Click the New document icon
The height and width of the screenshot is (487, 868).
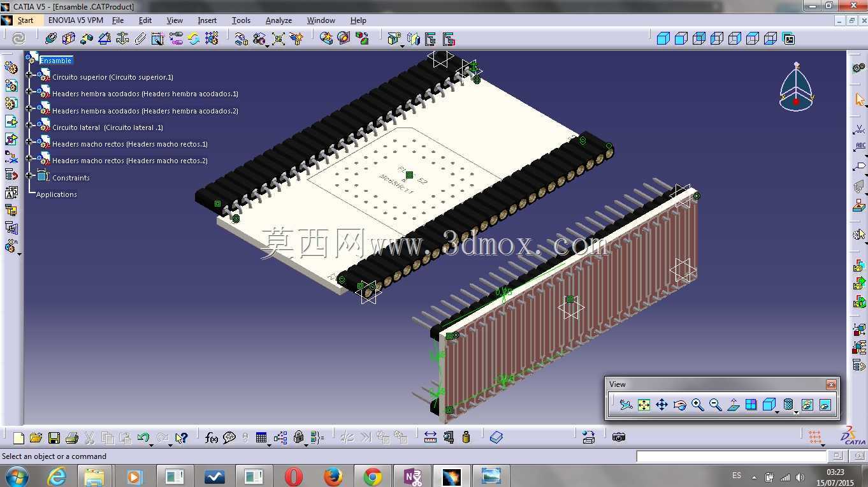point(18,437)
